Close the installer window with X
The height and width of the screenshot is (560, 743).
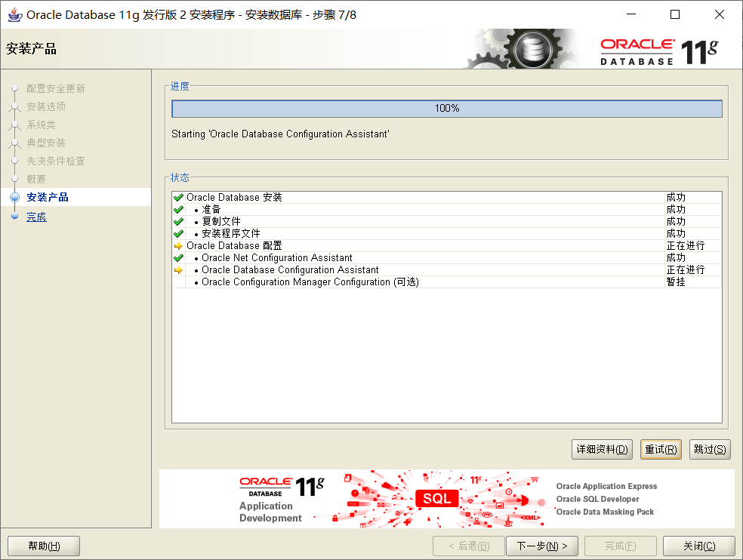coord(720,14)
